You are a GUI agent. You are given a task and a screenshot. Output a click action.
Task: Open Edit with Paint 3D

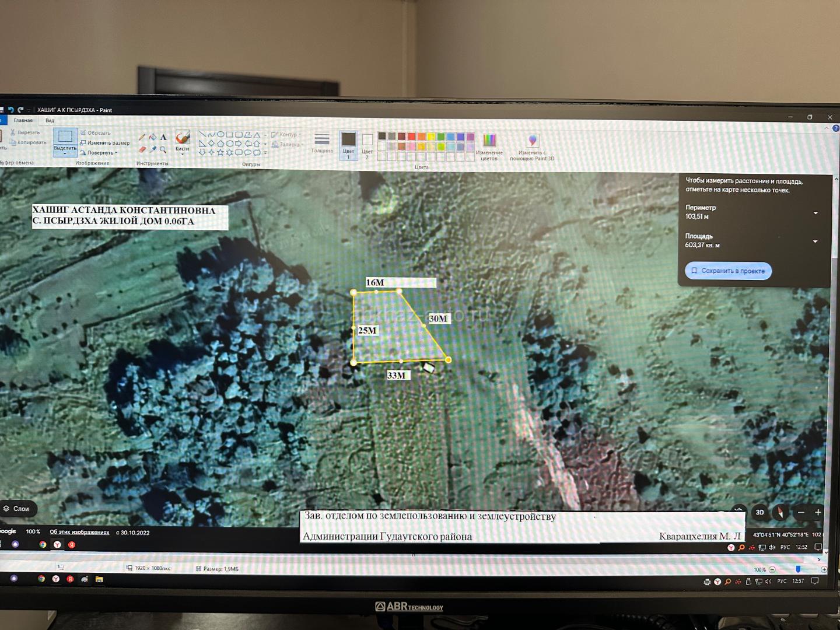[x=532, y=146]
